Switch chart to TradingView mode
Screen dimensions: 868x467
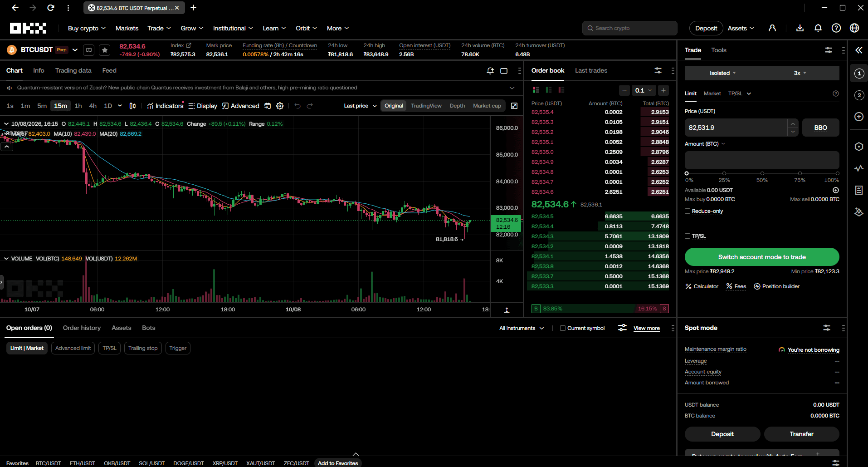pyautogui.click(x=426, y=106)
